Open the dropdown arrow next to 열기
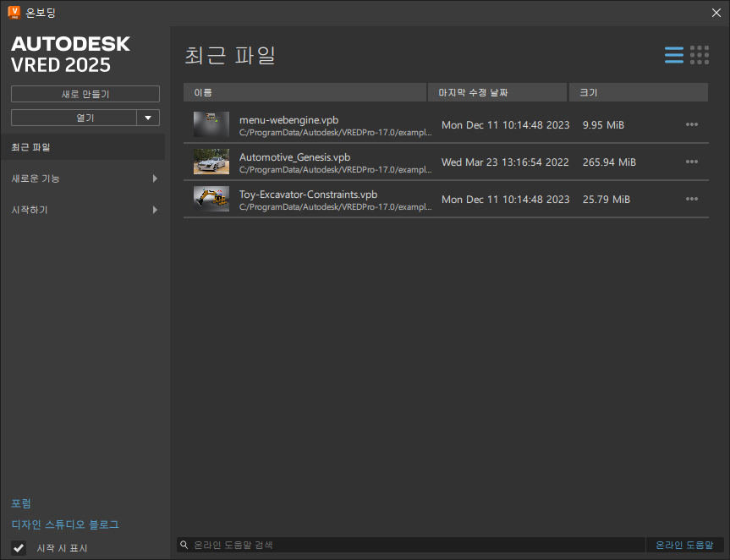 (148, 118)
